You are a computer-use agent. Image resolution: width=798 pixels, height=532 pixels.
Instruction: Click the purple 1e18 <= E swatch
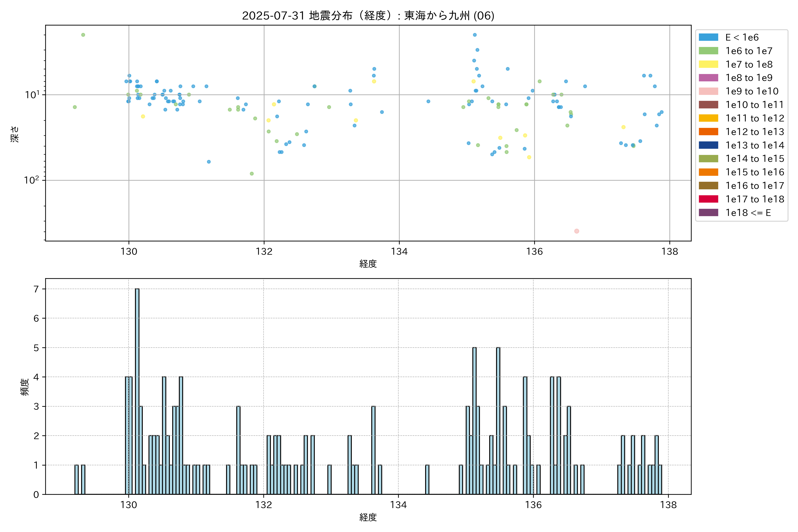click(x=708, y=213)
